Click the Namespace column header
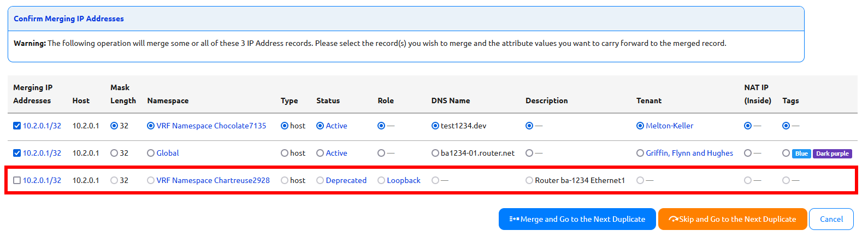 pos(168,101)
